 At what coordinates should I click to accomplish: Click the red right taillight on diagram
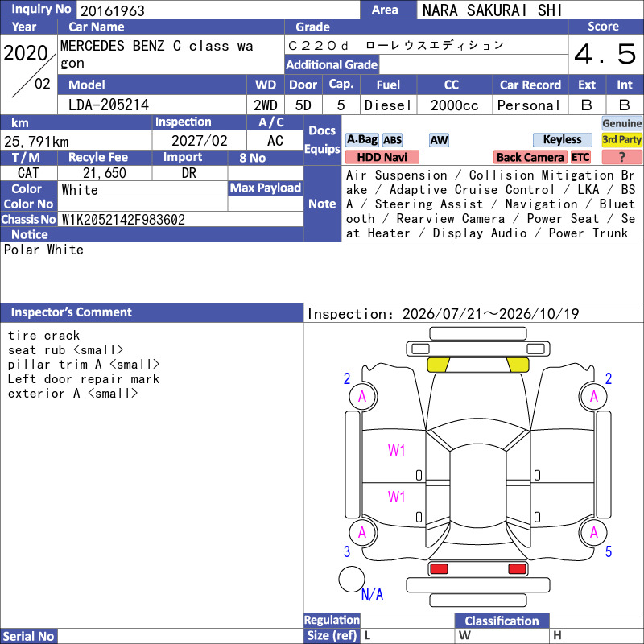click(517, 569)
